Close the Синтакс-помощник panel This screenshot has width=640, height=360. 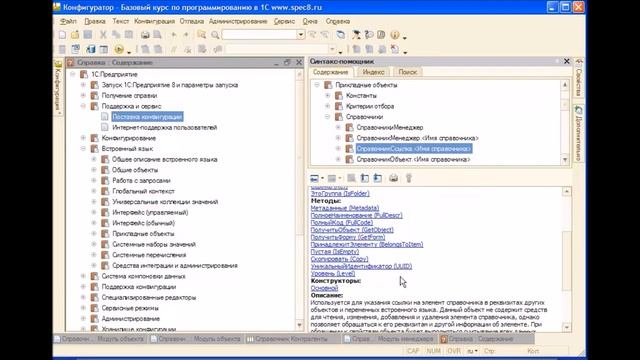[567, 61]
